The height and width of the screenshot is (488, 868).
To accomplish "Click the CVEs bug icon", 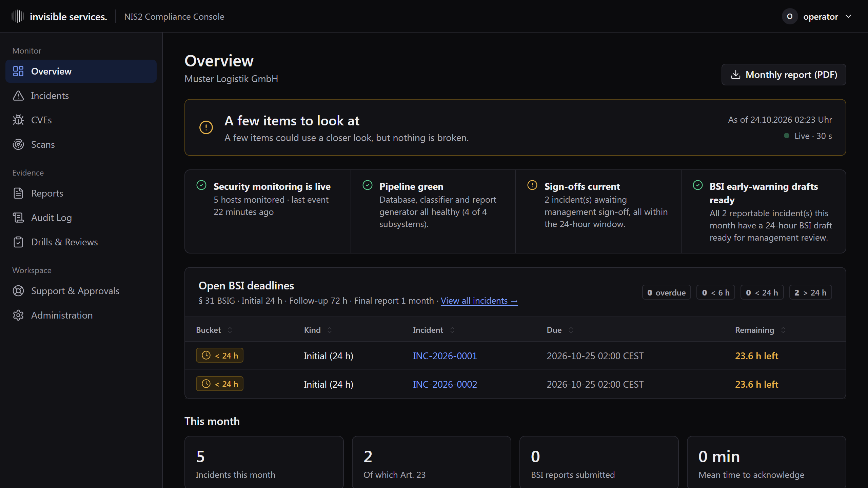I will 18,120.
